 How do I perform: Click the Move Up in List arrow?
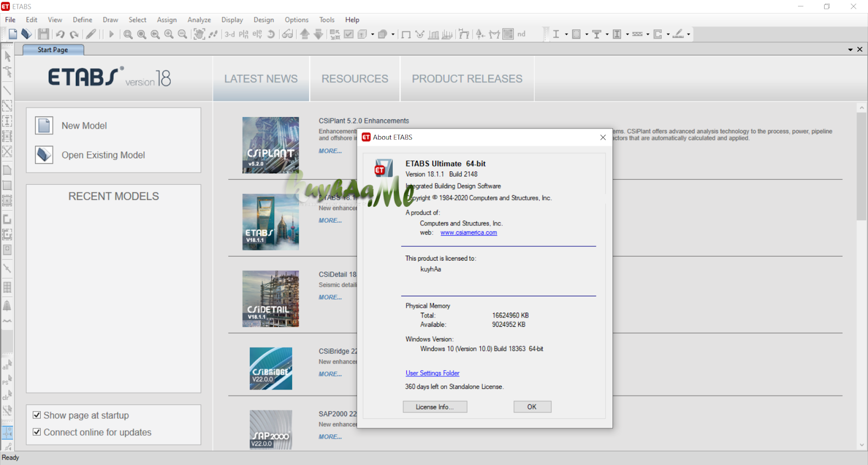[305, 34]
